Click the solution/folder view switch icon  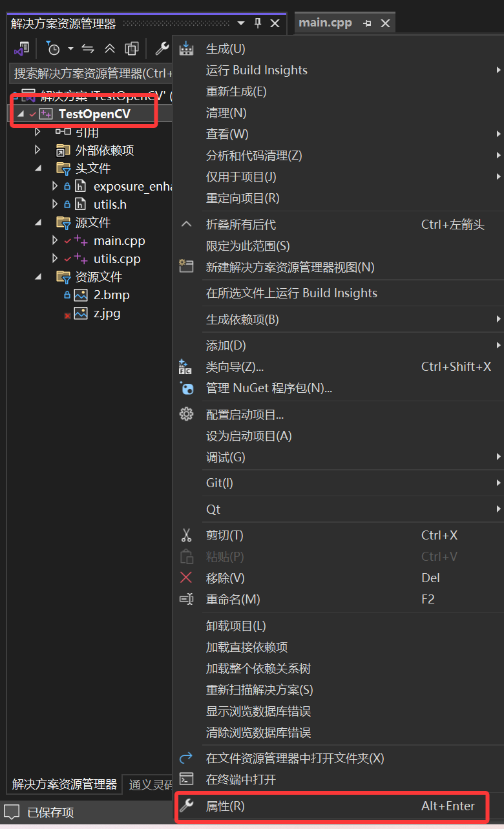point(21,48)
